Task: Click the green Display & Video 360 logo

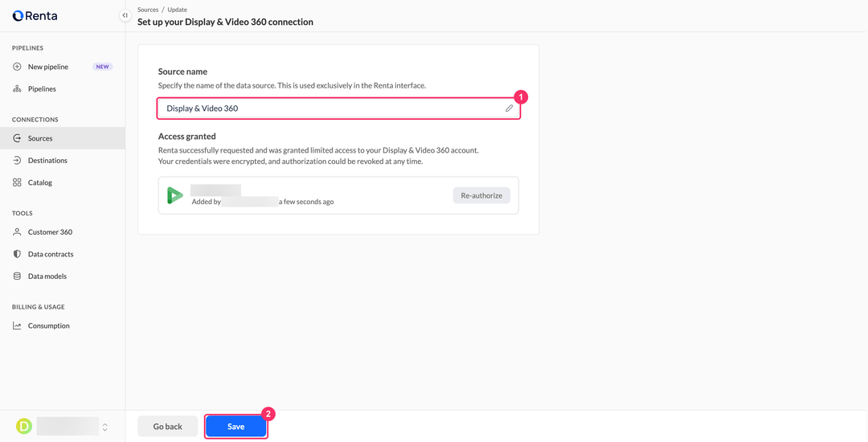Action: (175, 195)
